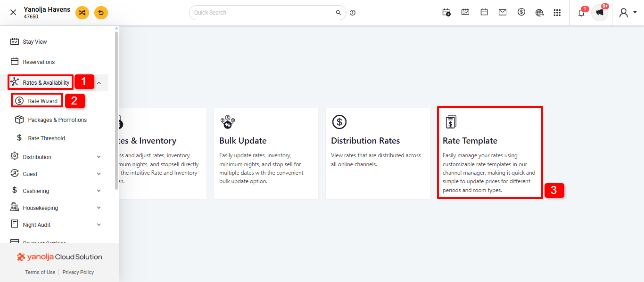
Task: Expand the Distribution menu chevron
Action: click(x=99, y=157)
